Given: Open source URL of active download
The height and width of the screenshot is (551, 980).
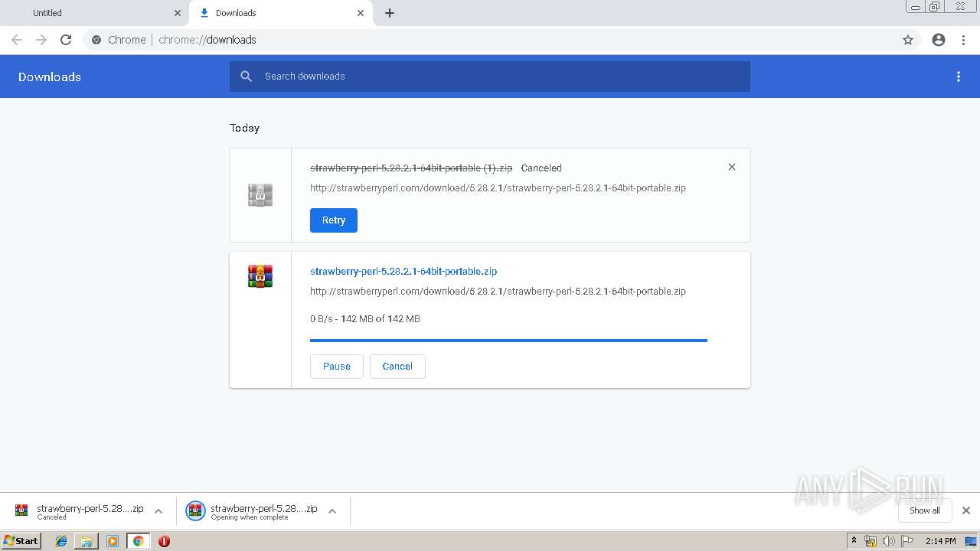Looking at the screenshot, I should 498,291.
